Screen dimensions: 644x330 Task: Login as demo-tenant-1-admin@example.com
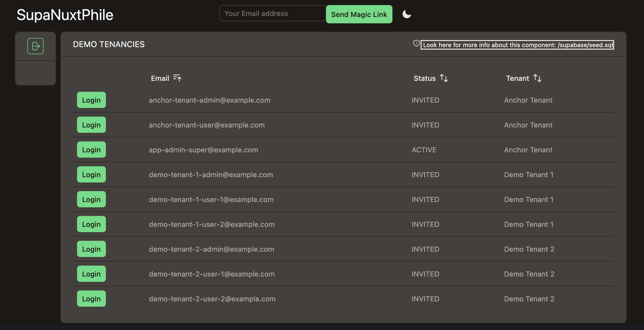pyautogui.click(x=91, y=174)
